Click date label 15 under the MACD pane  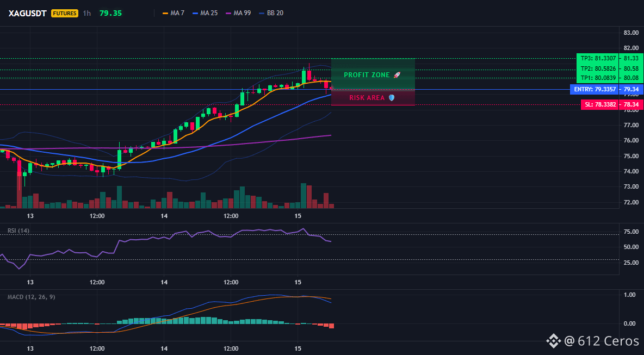point(298,348)
